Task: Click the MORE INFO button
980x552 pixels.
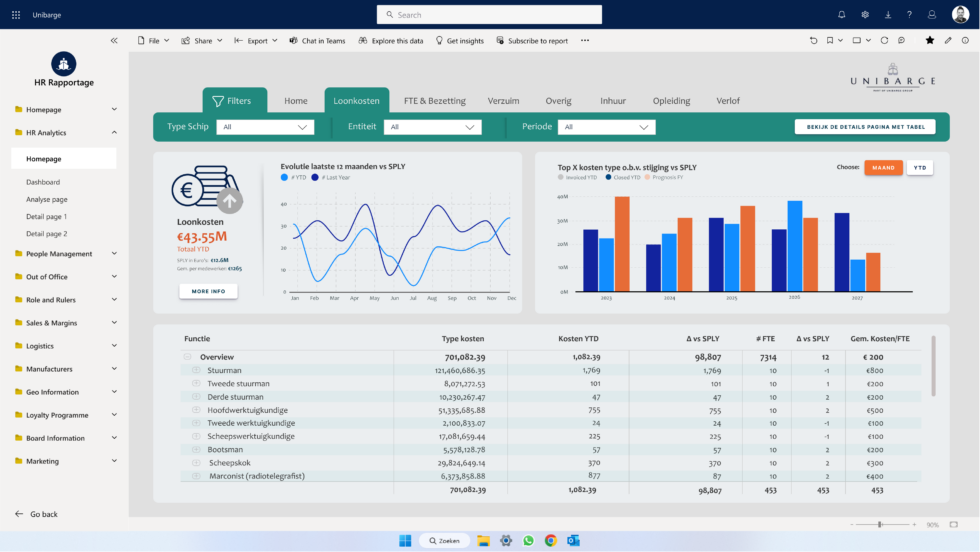Action: point(208,291)
